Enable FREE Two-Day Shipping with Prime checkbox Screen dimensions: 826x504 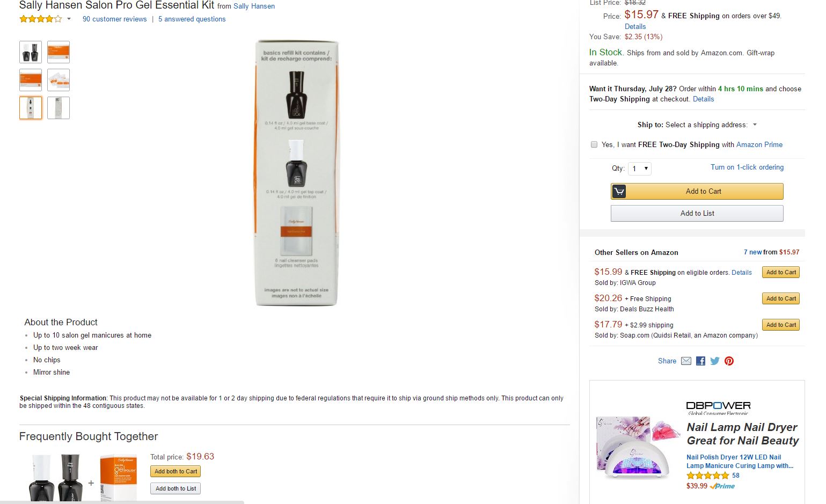click(594, 144)
